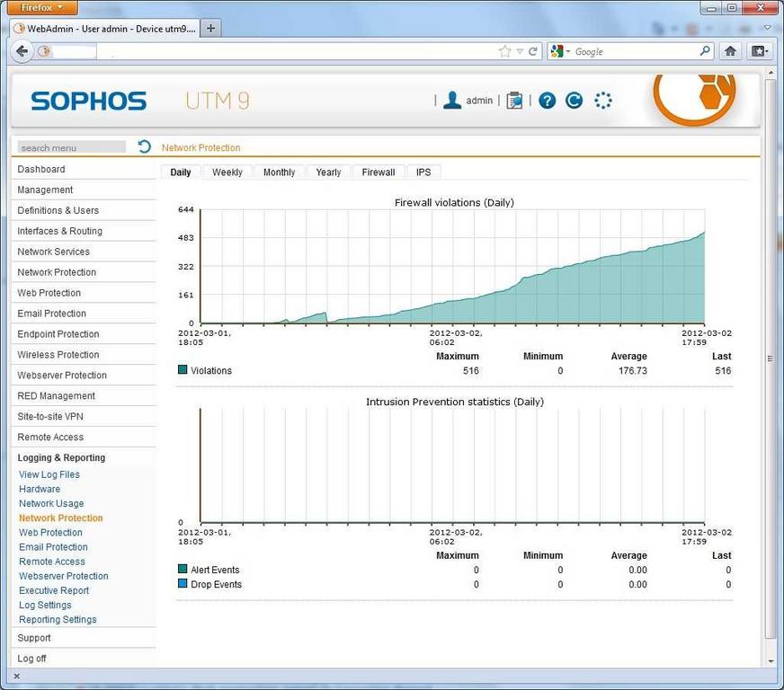Open the search engine selector dropdown
This screenshot has width=784, height=690.
click(568, 51)
